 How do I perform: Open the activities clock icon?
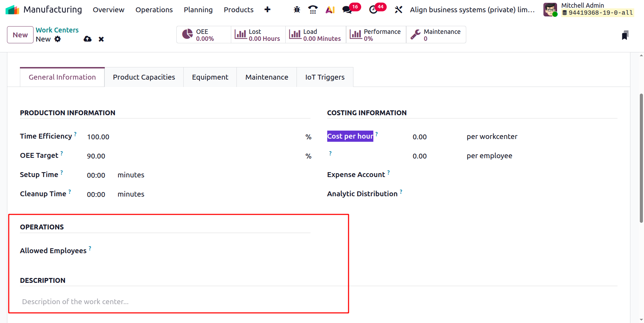373,10
